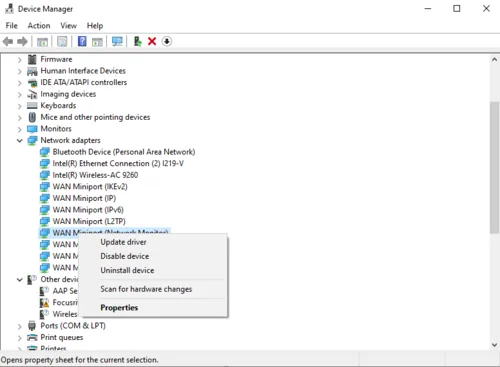Viewport: 500px width, 367px height.
Task: Click the Other devices category icon
Action: pyautogui.click(x=32, y=279)
